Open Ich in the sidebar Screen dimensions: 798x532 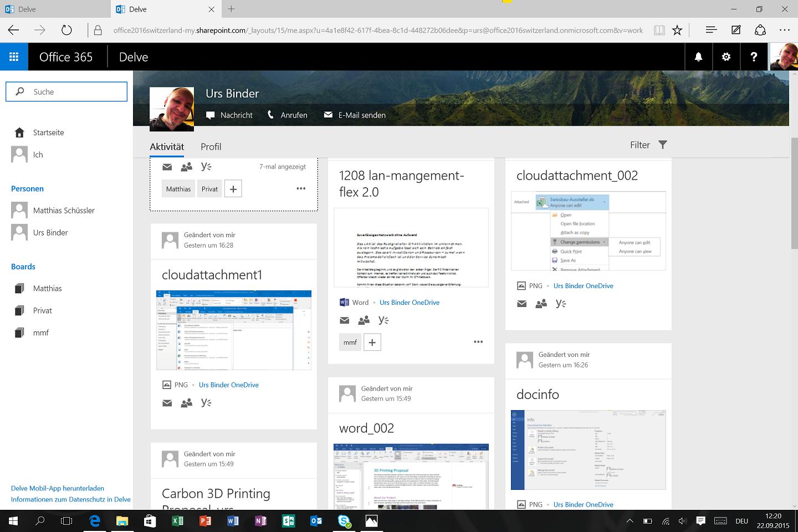tap(38, 155)
